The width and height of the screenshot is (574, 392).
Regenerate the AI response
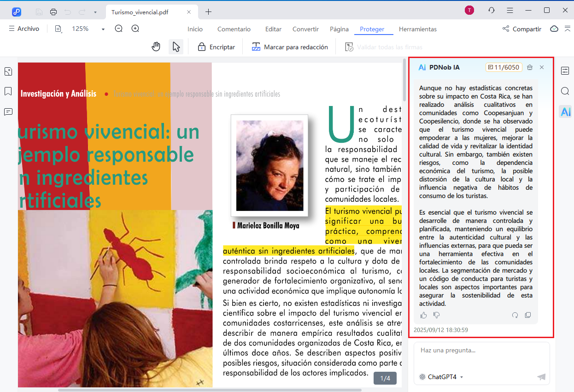[x=515, y=315]
